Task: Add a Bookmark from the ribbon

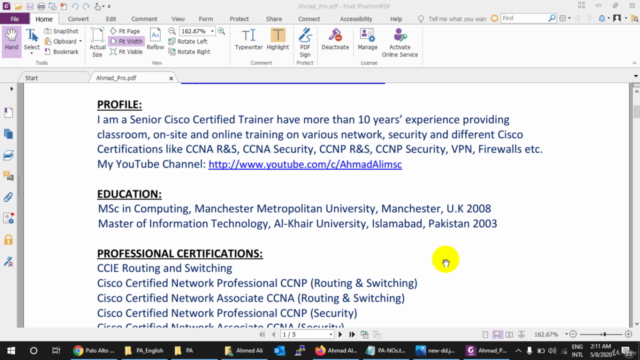Action: point(61,52)
